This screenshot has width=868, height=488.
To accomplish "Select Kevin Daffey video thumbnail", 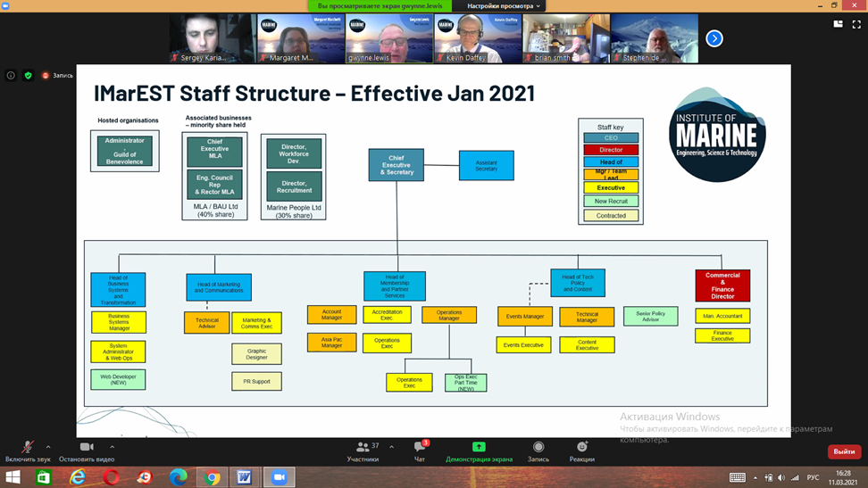I will pos(478,38).
